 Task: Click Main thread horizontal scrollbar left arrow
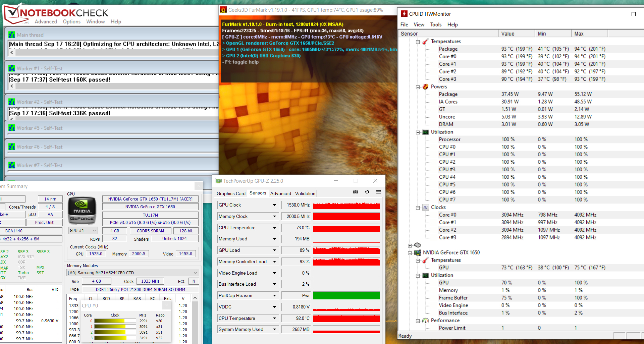12,52
